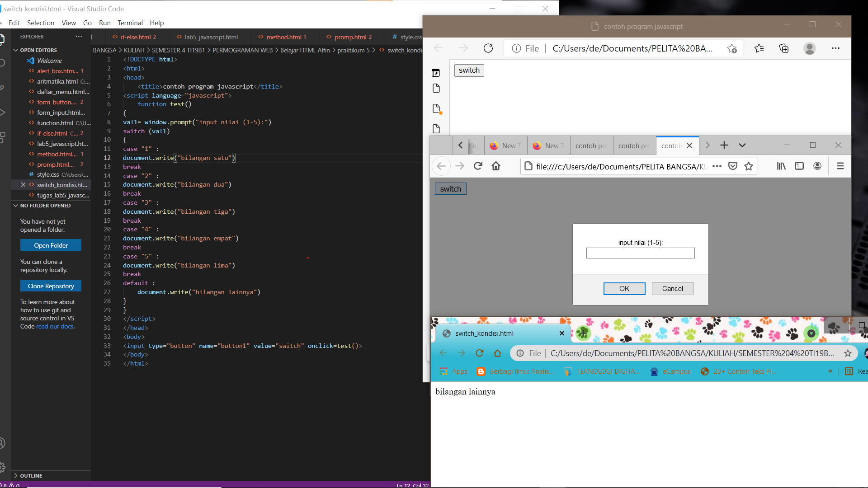
Task: Click the prompt dialog text input field
Action: (x=640, y=253)
